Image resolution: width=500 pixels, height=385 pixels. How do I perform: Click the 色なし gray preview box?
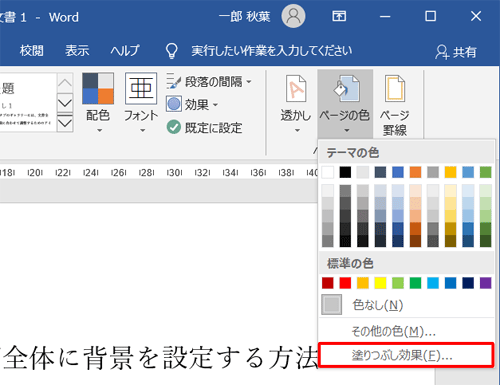pos(332,305)
